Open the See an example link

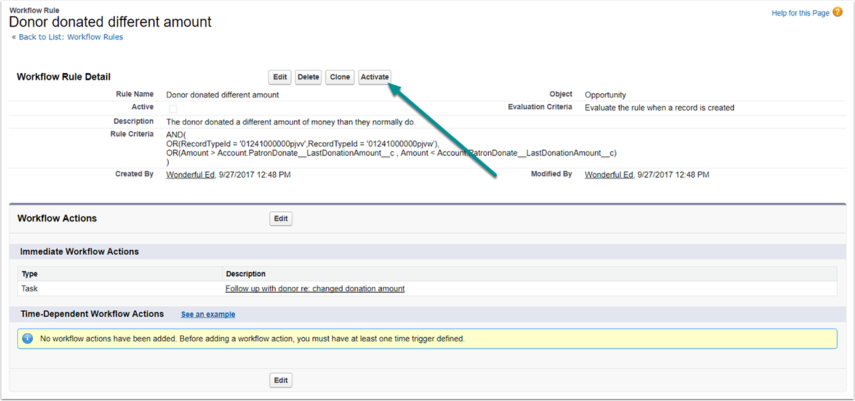coord(208,314)
